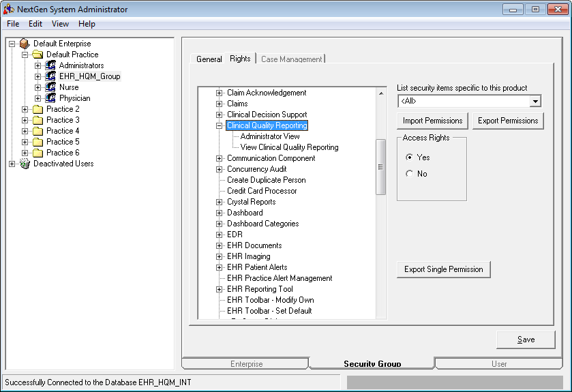Expand the Deactivated Users node

click(x=12, y=164)
